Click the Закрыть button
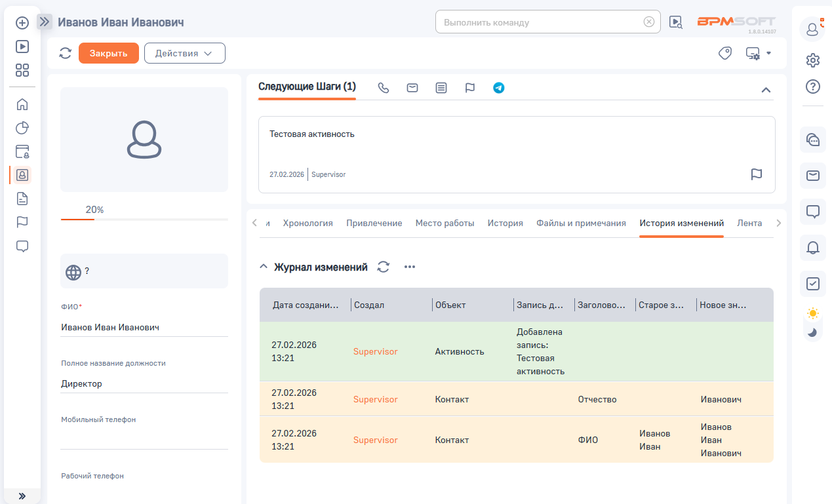The width and height of the screenshot is (832, 504). tap(109, 53)
